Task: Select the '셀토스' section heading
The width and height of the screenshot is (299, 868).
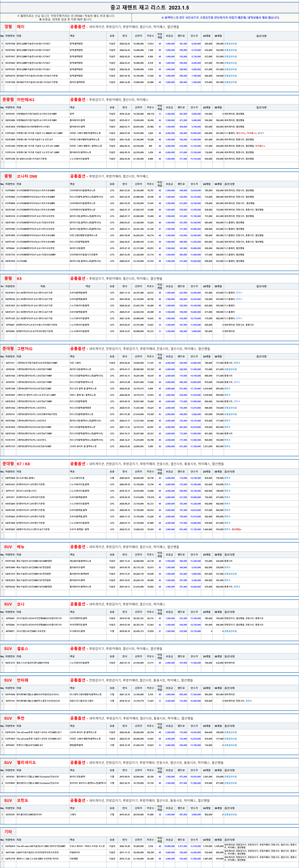Action: (x=23, y=649)
